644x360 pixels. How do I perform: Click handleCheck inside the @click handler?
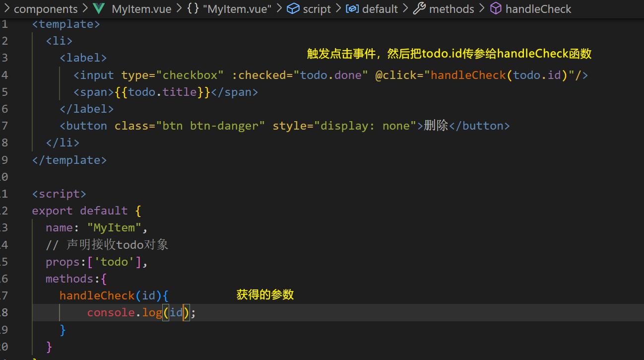(468, 75)
